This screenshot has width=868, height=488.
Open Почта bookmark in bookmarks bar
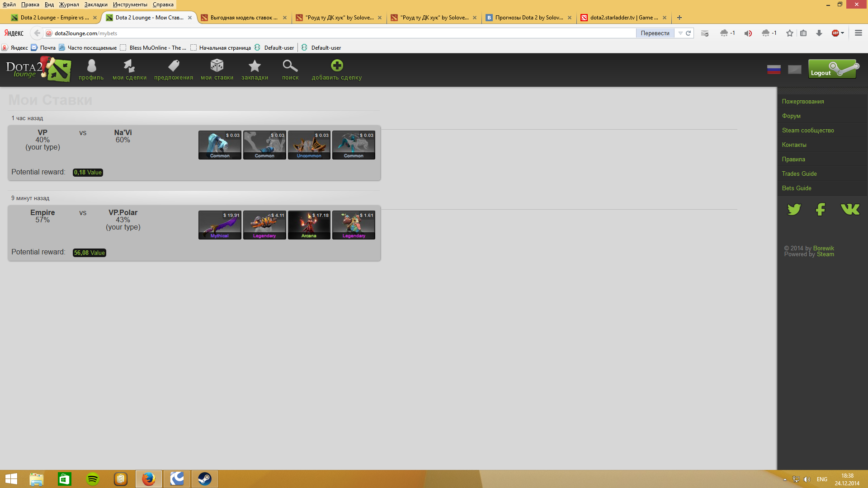[x=43, y=47]
